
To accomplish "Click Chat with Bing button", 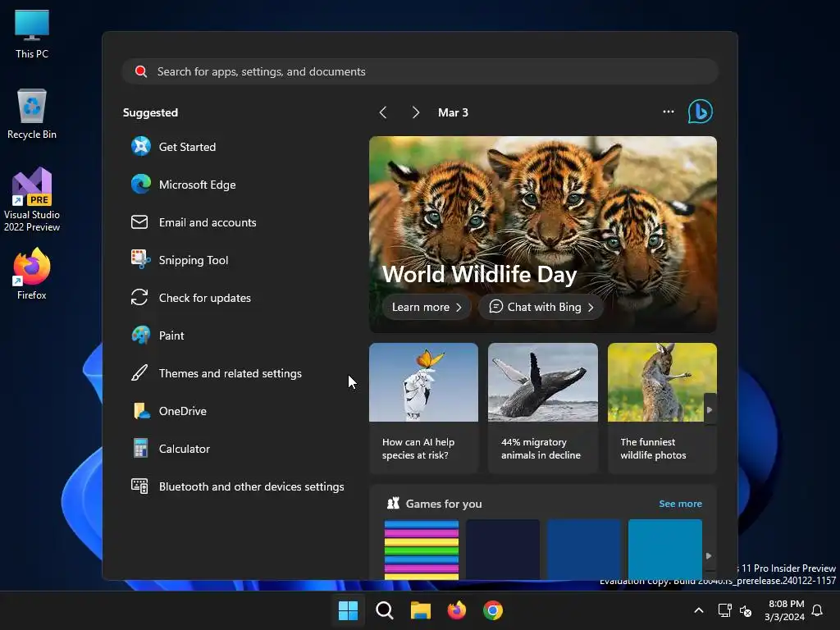I will 541,307.
